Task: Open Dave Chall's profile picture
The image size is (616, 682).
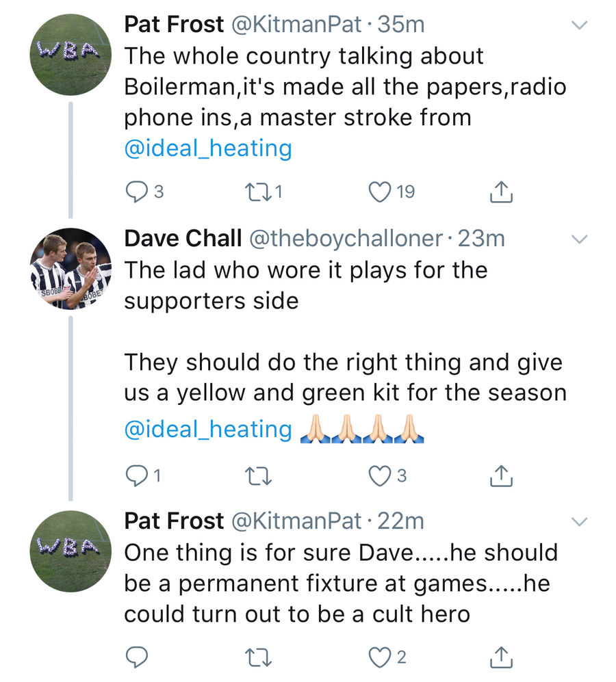Action: [70, 269]
